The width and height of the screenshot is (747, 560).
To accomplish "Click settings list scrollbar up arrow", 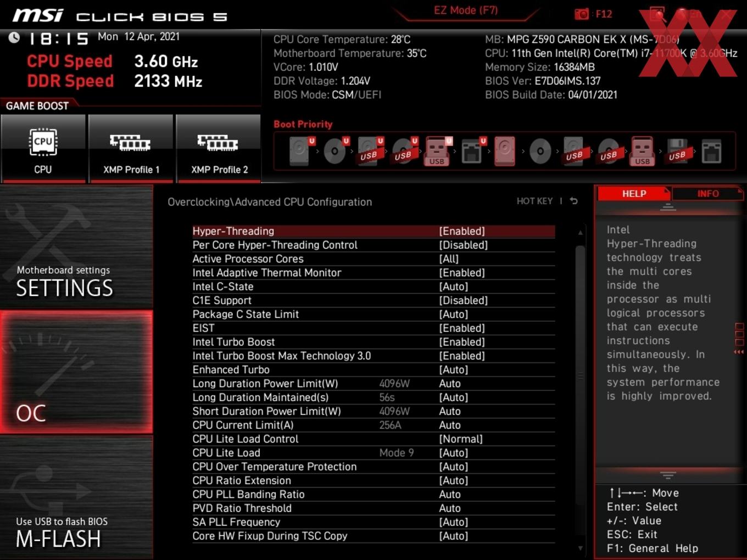I will tap(580, 233).
